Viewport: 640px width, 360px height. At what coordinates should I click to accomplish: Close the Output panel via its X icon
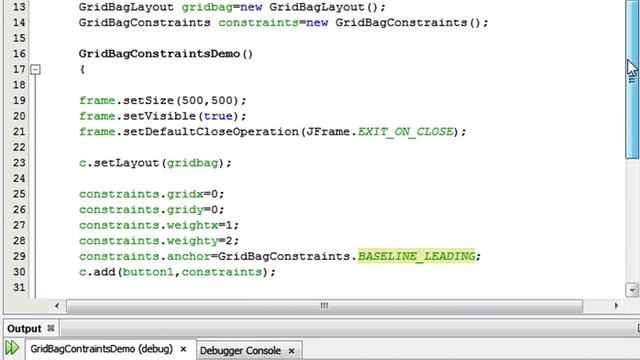tap(51, 328)
